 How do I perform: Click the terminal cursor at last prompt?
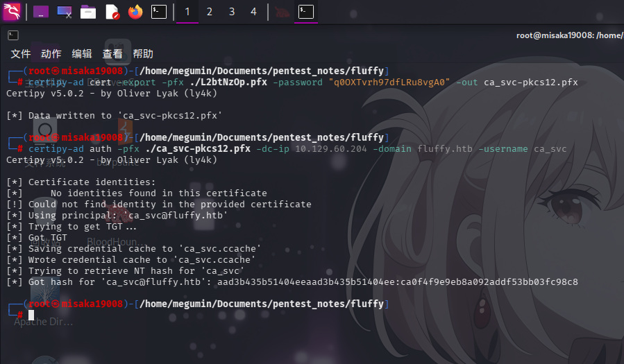coord(31,315)
